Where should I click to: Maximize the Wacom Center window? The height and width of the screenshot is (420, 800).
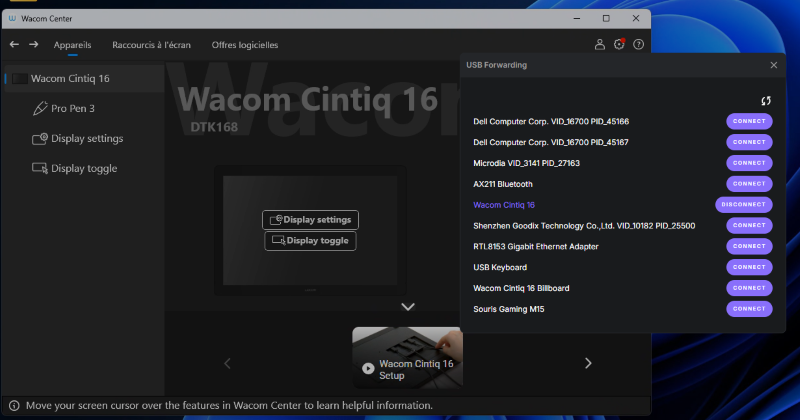point(606,18)
